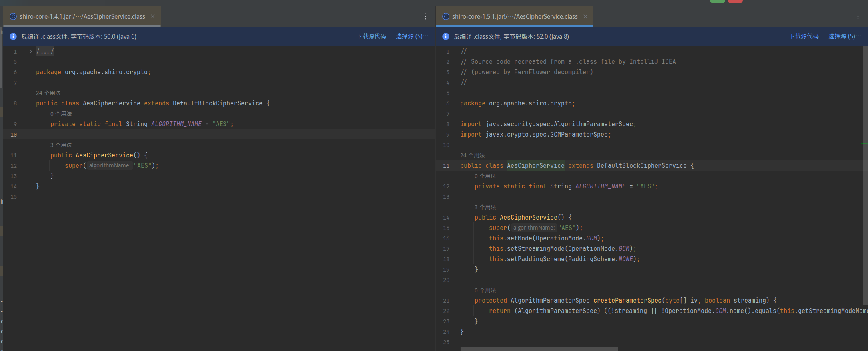Close the shiro-core-1.5.1.jar editor tab
Image resolution: width=868 pixels, height=351 pixels.
pos(585,16)
